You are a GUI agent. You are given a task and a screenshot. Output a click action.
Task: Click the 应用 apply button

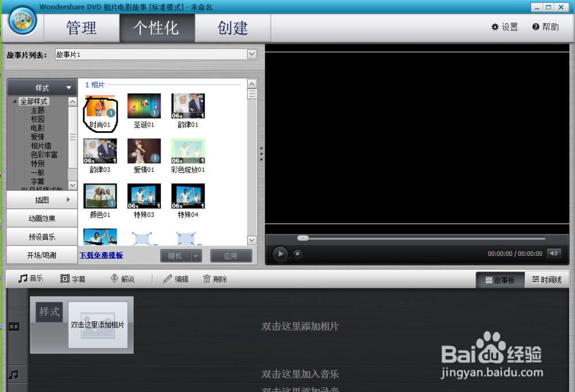tap(231, 256)
